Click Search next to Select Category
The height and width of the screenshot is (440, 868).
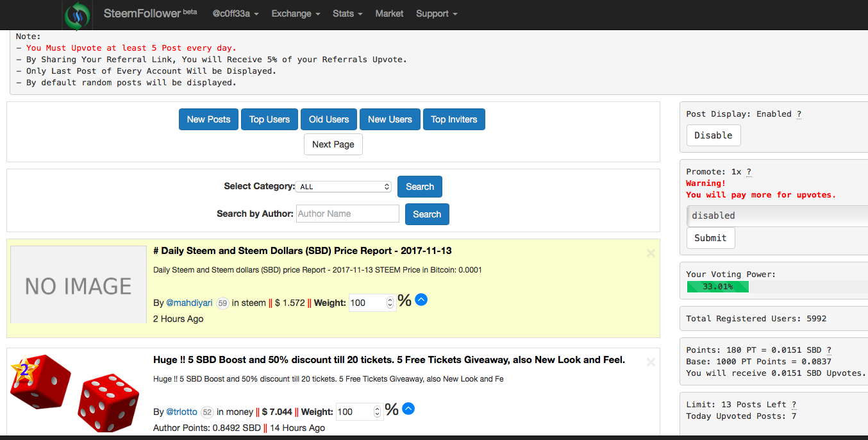(x=420, y=187)
